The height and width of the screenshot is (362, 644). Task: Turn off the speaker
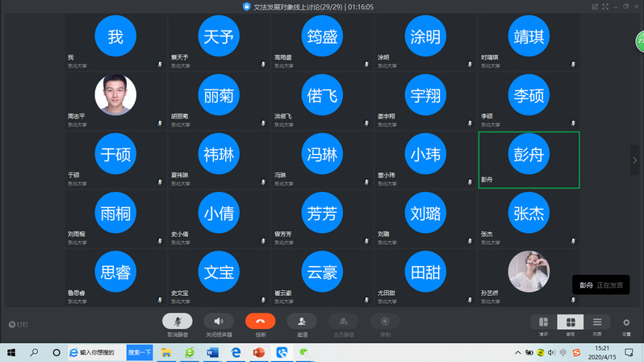(219, 322)
